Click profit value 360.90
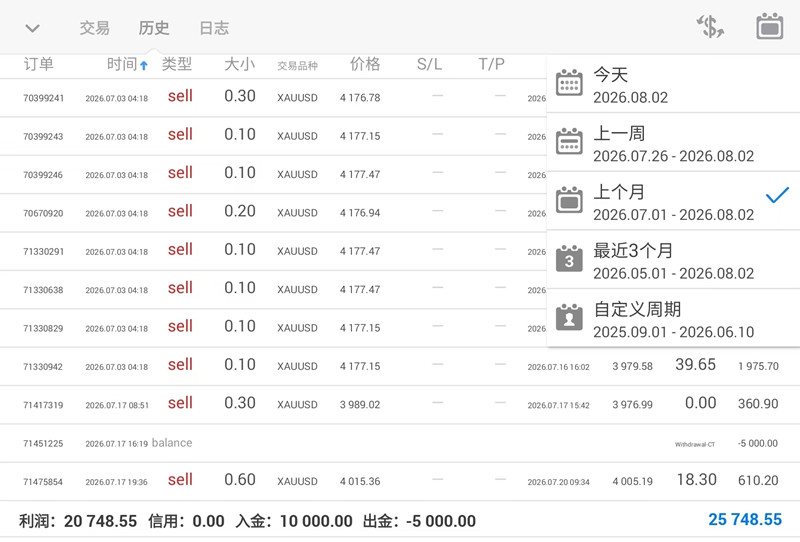This screenshot has height=542, width=800. (x=758, y=404)
